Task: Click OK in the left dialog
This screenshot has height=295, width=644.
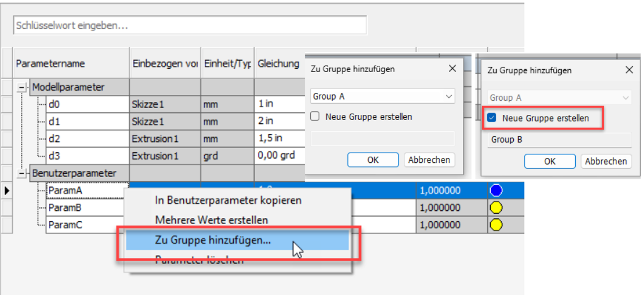Action: (373, 160)
